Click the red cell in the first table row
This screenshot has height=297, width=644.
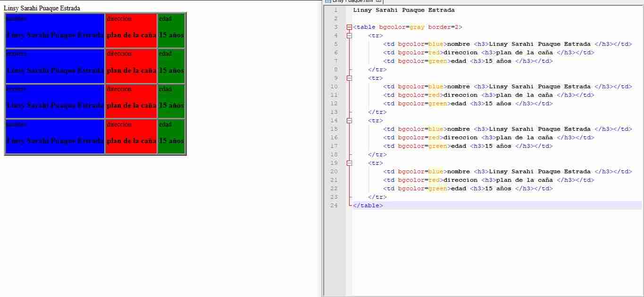(131, 31)
